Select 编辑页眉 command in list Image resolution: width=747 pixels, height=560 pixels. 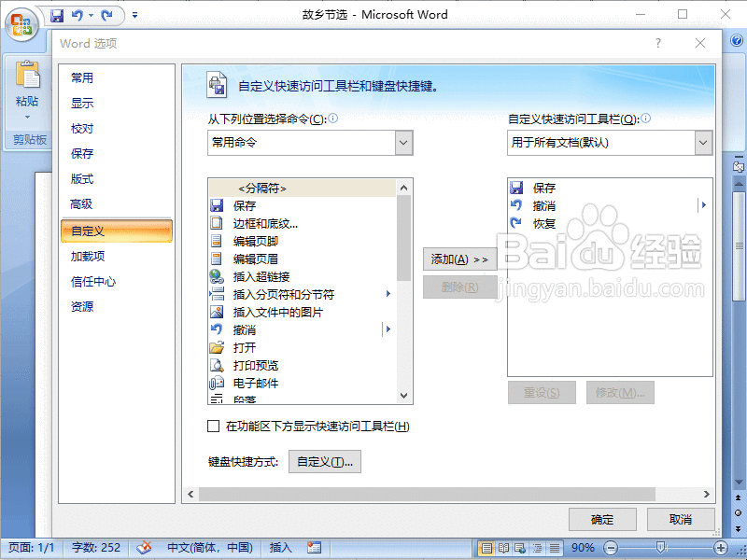pyautogui.click(x=302, y=259)
